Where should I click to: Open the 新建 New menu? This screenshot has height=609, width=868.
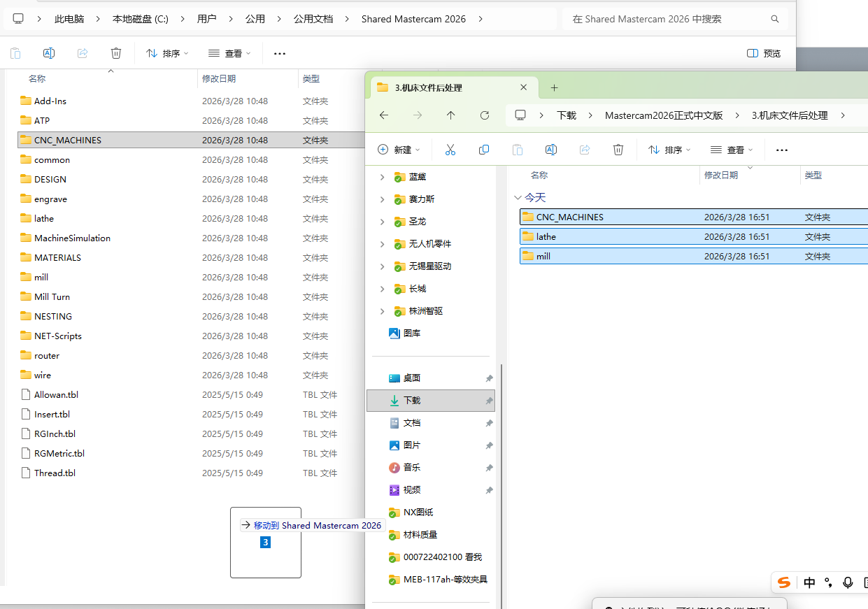pyautogui.click(x=398, y=149)
